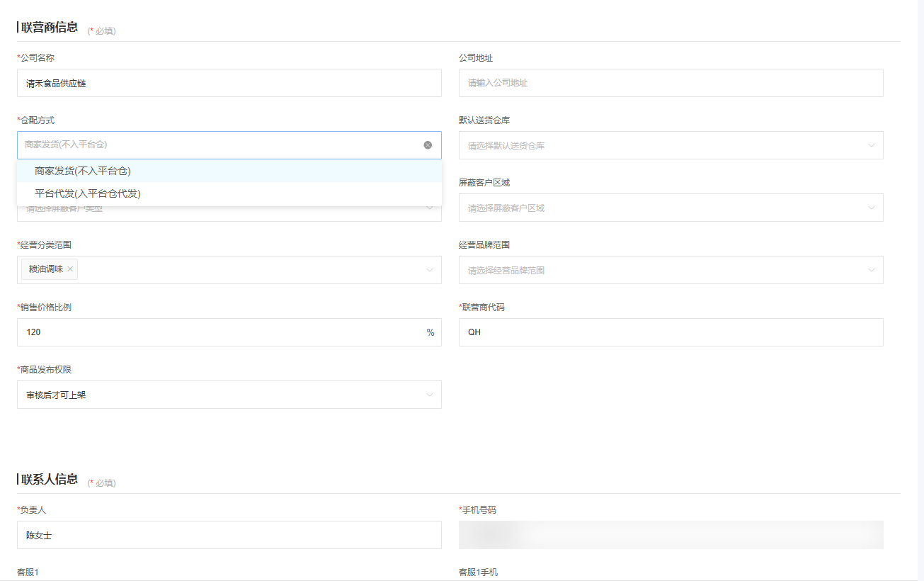924x581 pixels.
Task: Click the 粮油调味 tag text
Action: [46, 269]
